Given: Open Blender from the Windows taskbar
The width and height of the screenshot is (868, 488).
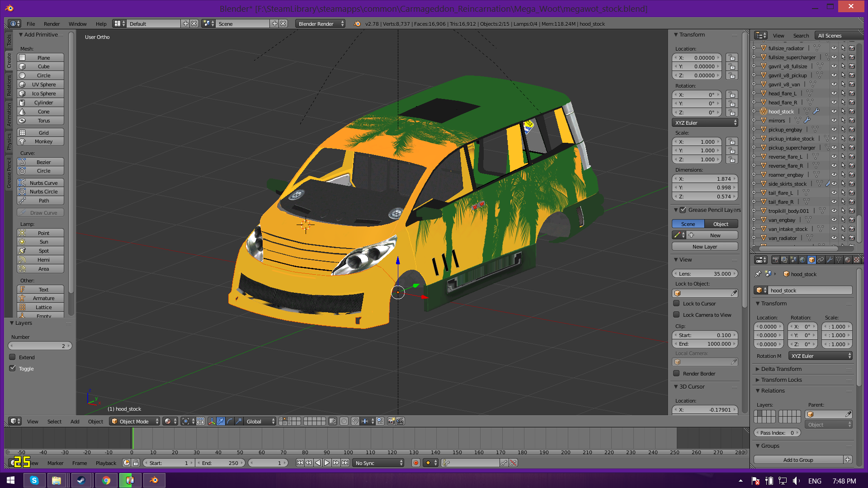Looking at the screenshot, I should (154, 480).
